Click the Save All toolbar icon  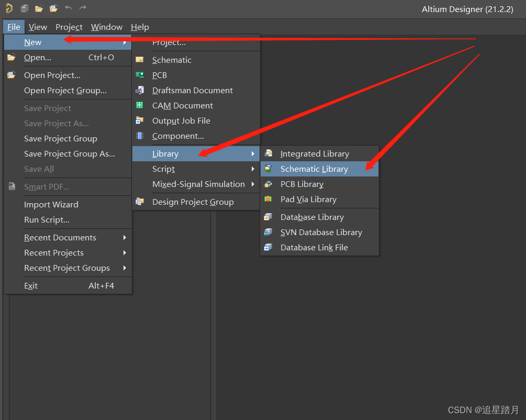coord(24,8)
